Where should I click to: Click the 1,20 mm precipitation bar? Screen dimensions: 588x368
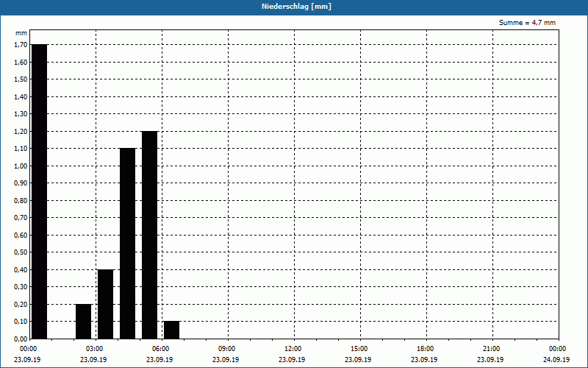click(150, 235)
